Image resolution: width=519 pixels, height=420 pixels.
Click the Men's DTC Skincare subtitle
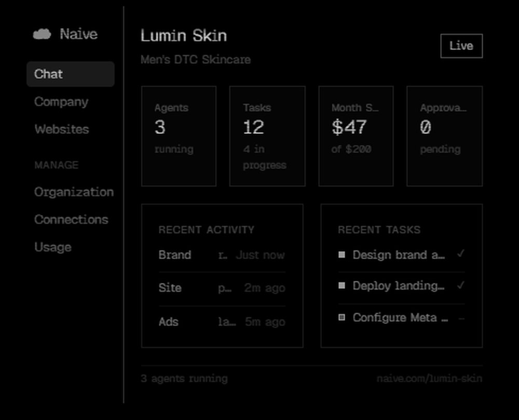pos(196,60)
